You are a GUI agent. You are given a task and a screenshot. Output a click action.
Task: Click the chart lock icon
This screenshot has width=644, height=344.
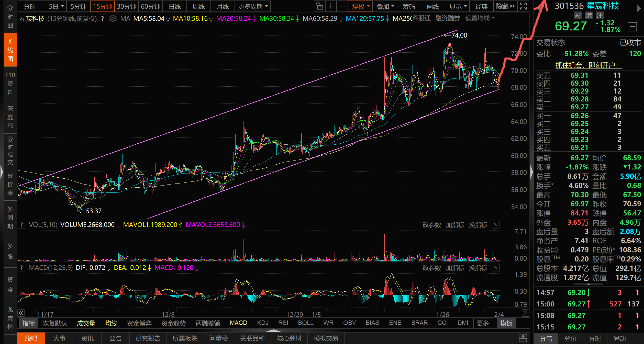point(319,6)
